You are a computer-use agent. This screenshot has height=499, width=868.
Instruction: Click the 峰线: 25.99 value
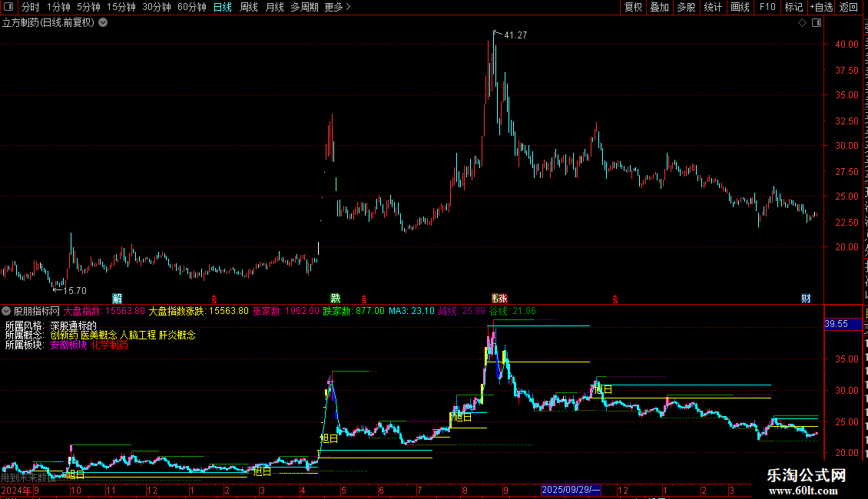pos(462,311)
